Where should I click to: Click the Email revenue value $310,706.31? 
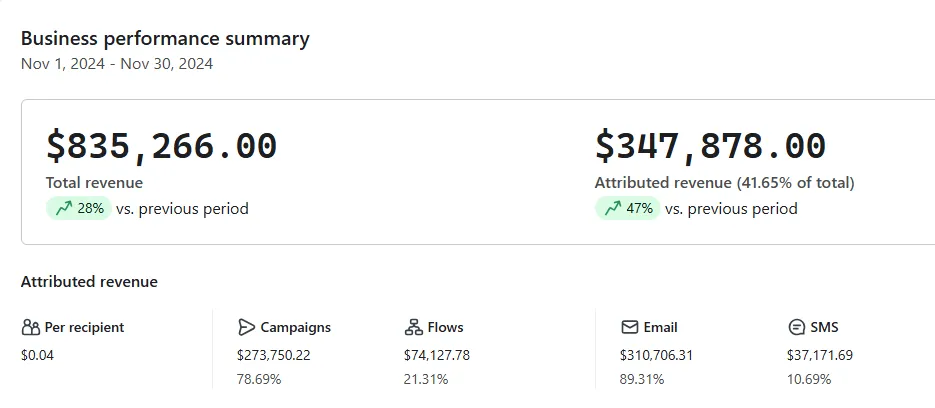(658, 355)
